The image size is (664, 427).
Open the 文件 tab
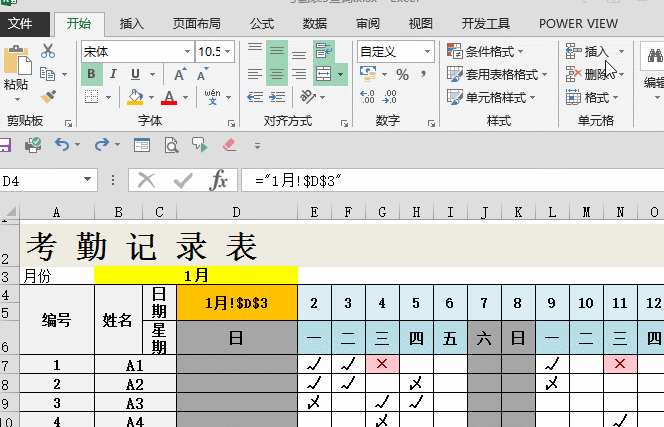20,24
